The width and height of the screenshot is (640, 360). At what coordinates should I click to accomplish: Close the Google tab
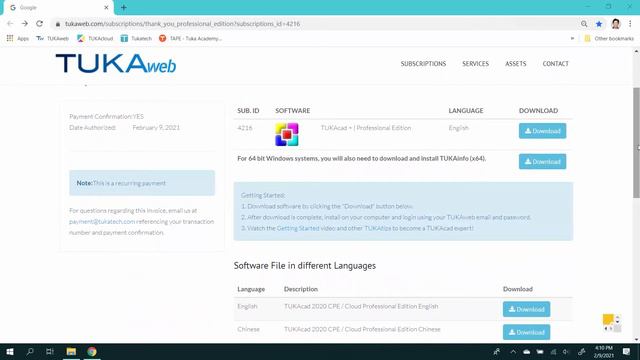[x=106, y=7]
